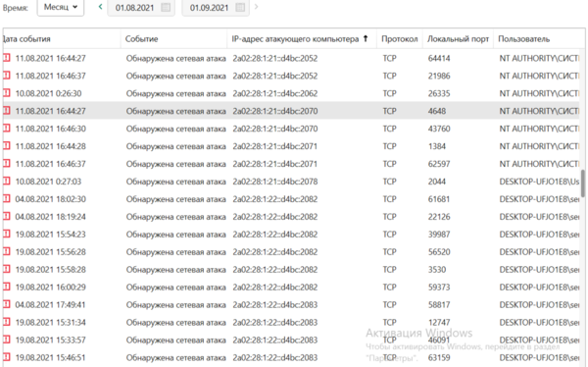Viewport: 588px width, 367px height.
Task: Click the TCP protocol cell in port 62597 row
Action: tap(390, 164)
